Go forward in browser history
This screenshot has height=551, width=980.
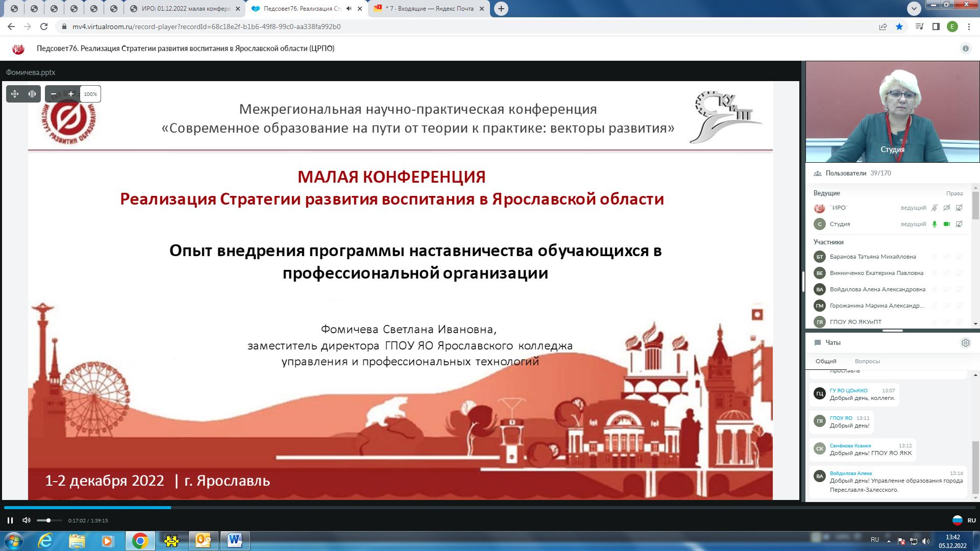28,27
